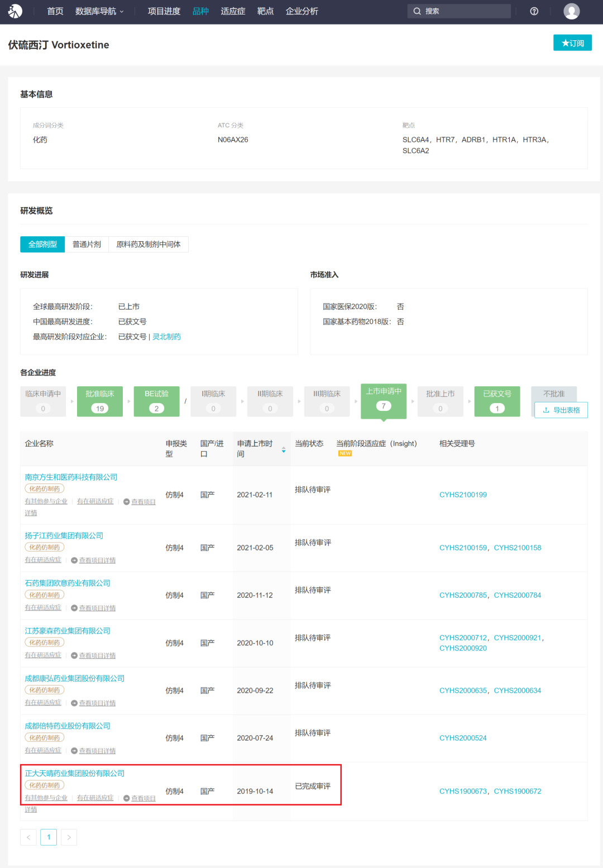Select the 已获文号 stage with 1
603x868 pixels.
point(497,401)
